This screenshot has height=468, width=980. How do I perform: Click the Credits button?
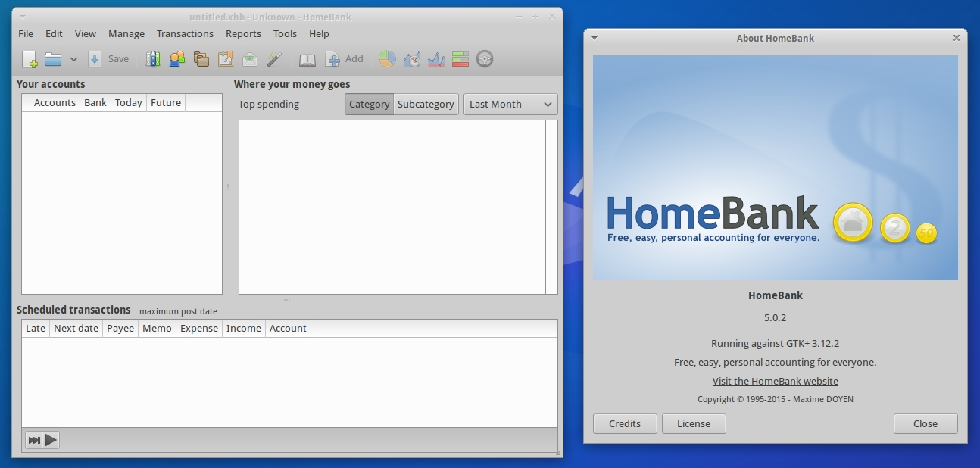click(x=624, y=423)
